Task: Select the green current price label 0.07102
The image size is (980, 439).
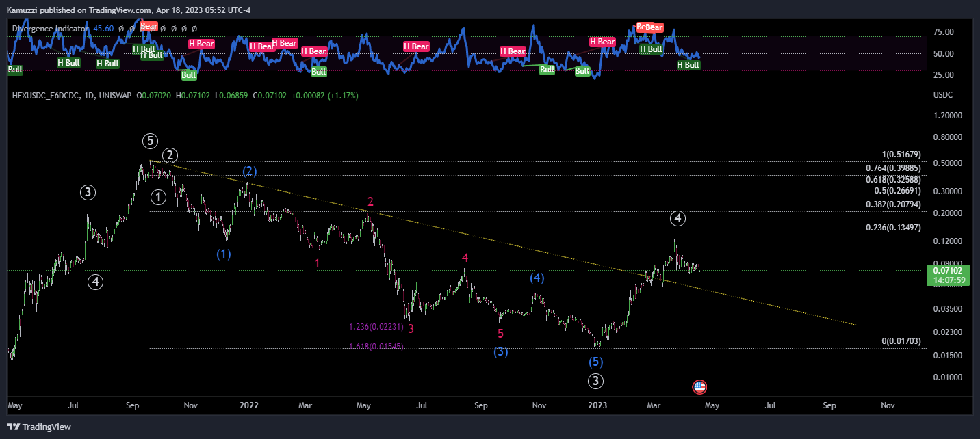Action: 948,271
